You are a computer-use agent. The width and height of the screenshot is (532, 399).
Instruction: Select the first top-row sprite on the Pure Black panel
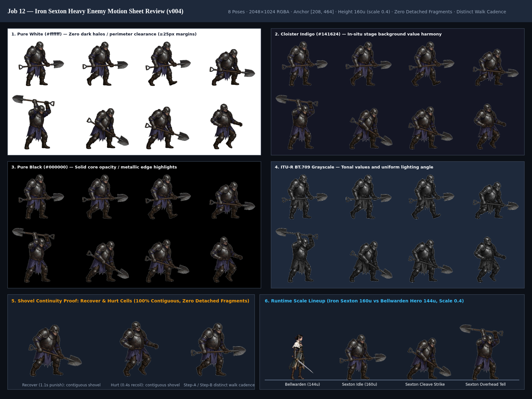(x=41, y=197)
